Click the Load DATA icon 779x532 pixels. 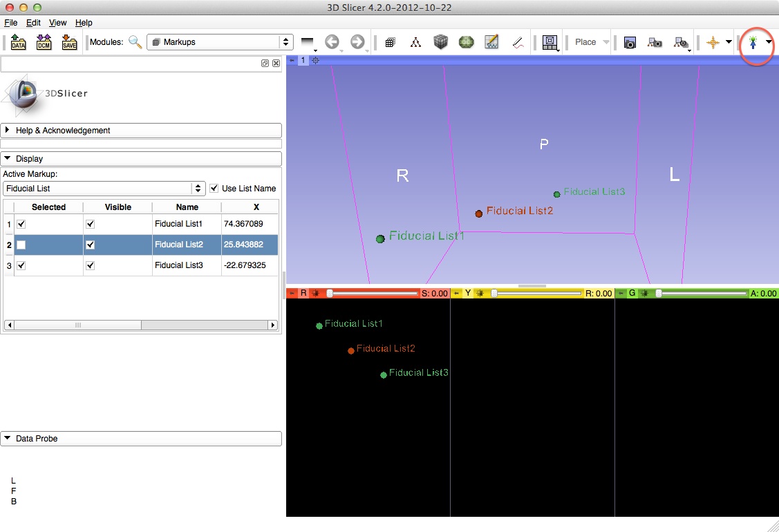pos(19,42)
